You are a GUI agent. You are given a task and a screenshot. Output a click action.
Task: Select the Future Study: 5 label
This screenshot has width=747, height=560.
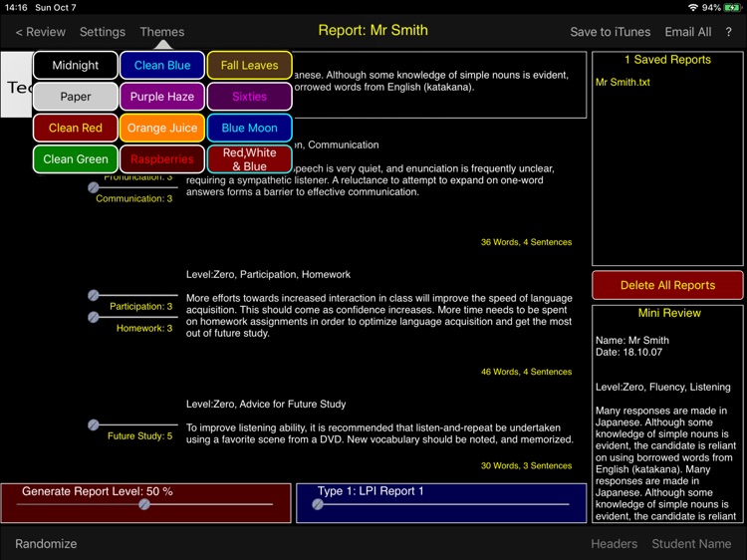pyautogui.click(x=140, y=436)
